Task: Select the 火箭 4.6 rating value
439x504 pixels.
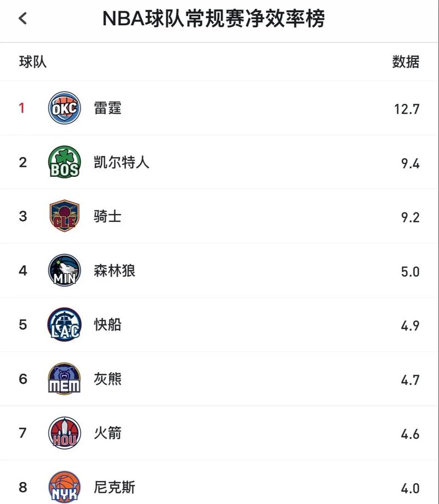Action: click(x=410, y=434)
